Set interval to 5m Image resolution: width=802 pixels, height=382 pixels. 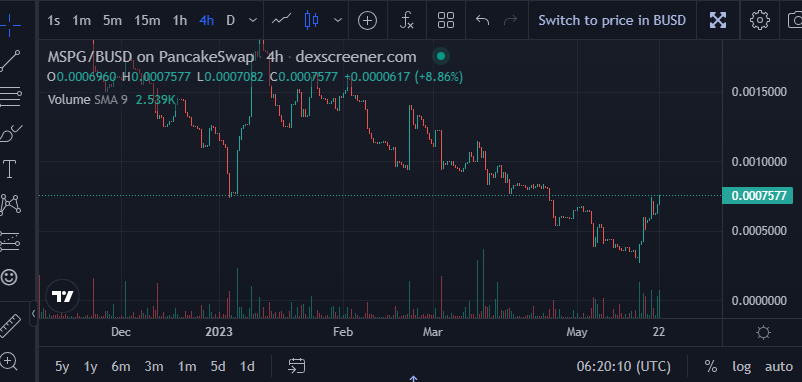click(x=113, y=20)
